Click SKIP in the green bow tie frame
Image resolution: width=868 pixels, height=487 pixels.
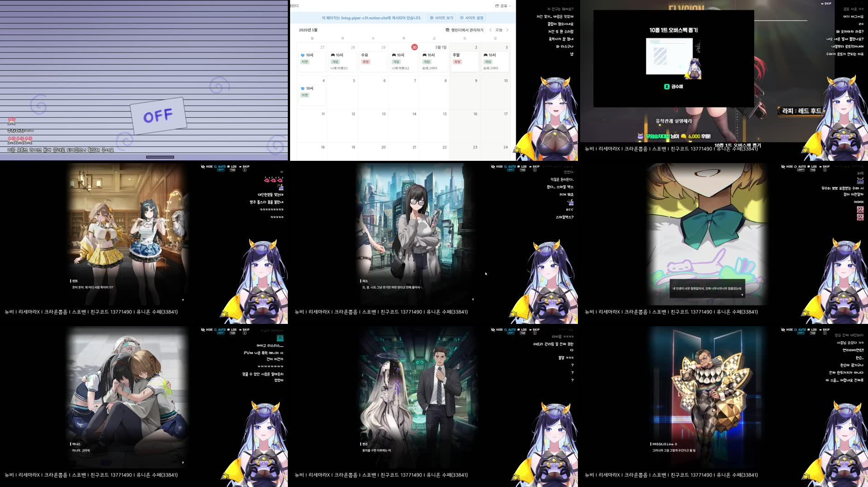(x=824, y=167)
